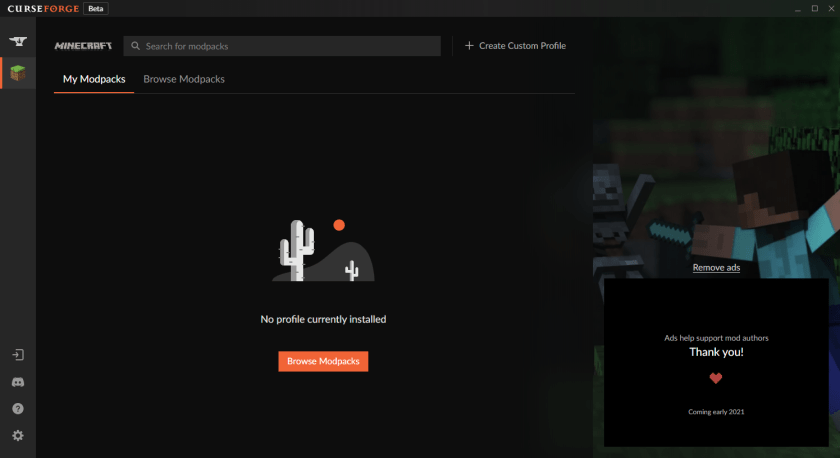840x458 pixels.
Task: Click the Beta badge next to CurseForge
Action: pos(96,8)
